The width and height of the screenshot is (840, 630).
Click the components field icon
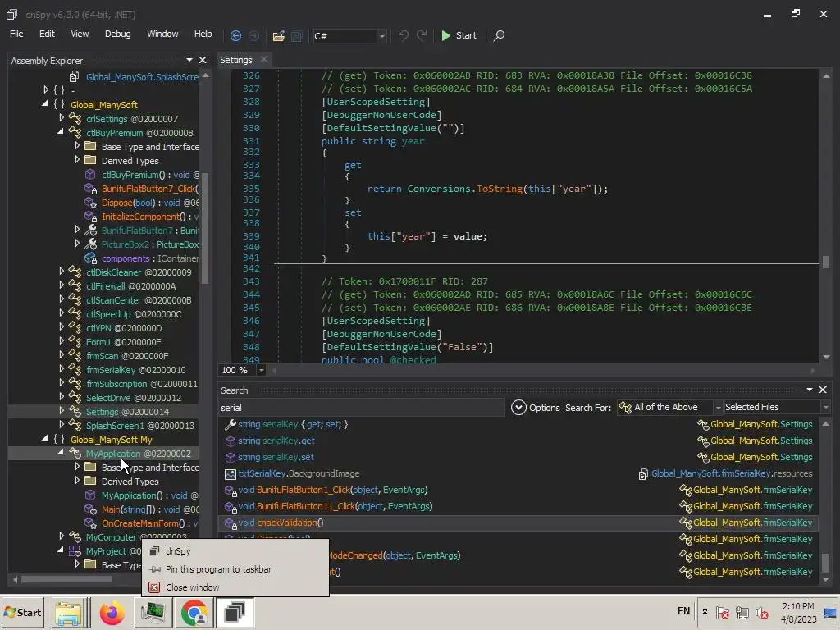click(x=90, y=258)
